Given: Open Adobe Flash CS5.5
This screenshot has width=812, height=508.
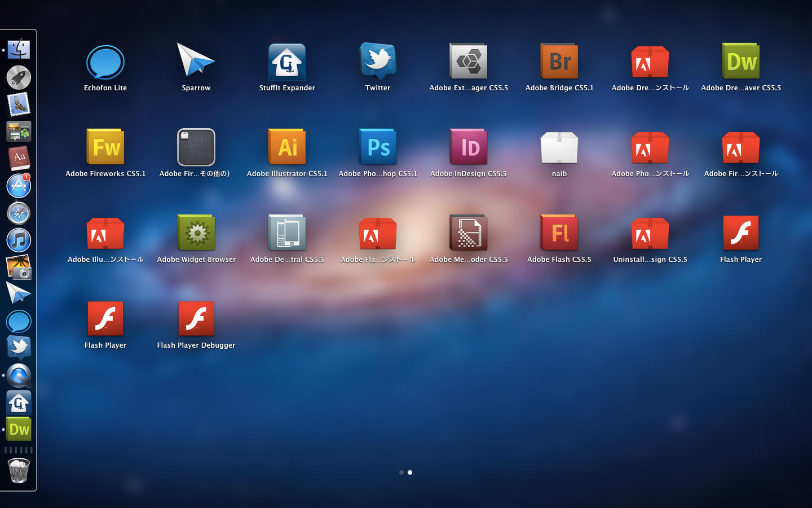Looking at the screenshot, I should point(559,233).
